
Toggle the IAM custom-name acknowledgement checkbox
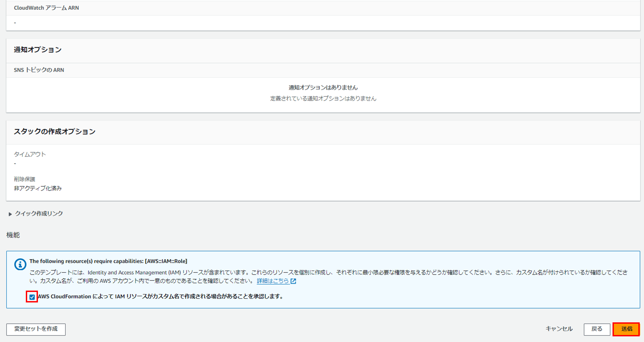[x=32, y=297]
